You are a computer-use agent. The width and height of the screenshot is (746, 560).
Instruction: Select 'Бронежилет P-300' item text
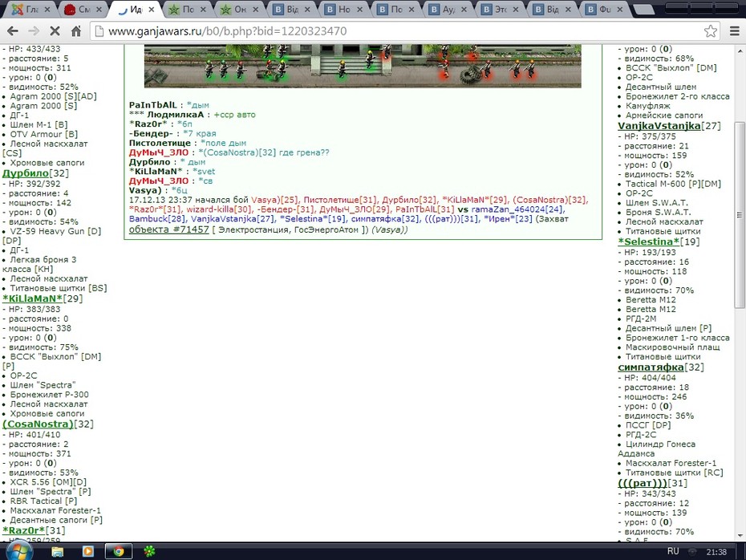(50, 395)
